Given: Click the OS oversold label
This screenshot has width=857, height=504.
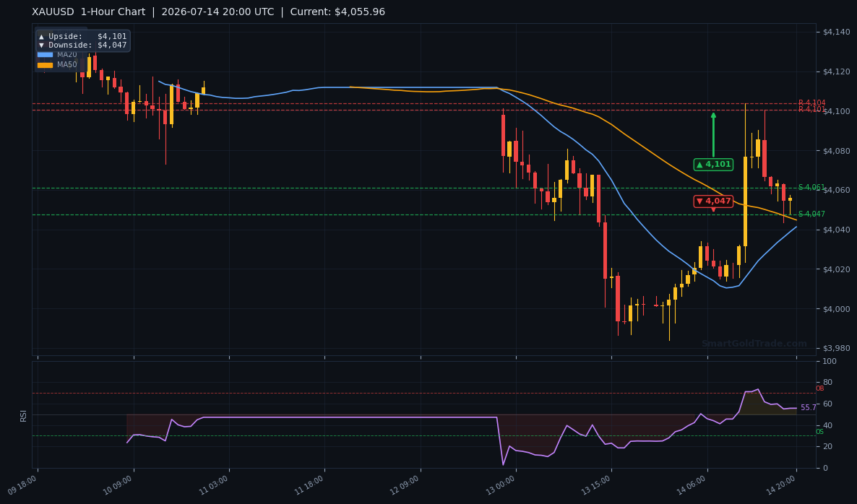Looking at the screenshot, I should (x=820, y=432).
